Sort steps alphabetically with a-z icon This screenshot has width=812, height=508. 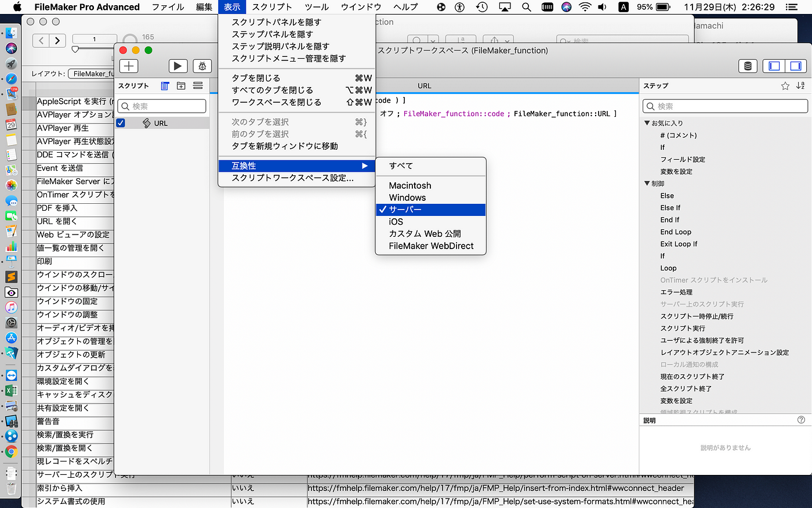(800, 86)
